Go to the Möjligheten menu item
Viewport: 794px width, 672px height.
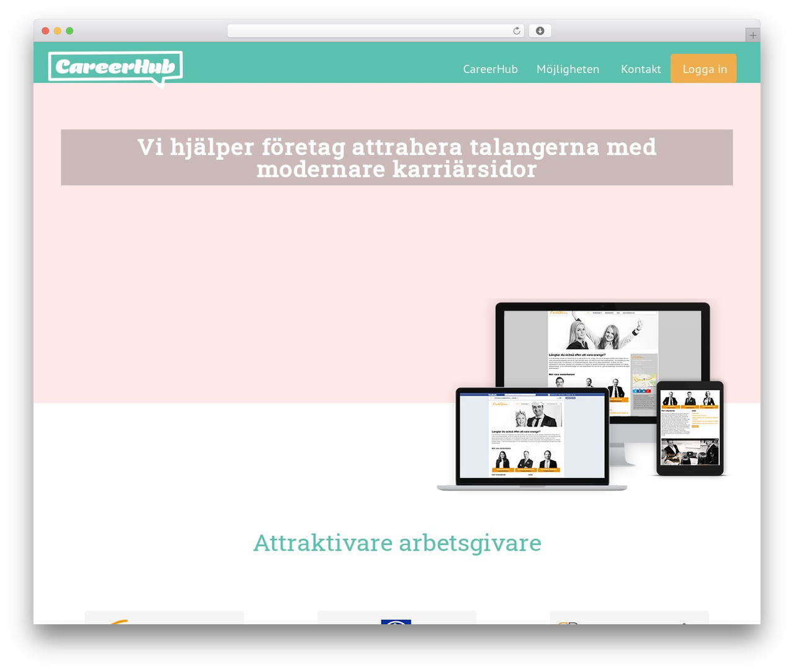[568, 69]
